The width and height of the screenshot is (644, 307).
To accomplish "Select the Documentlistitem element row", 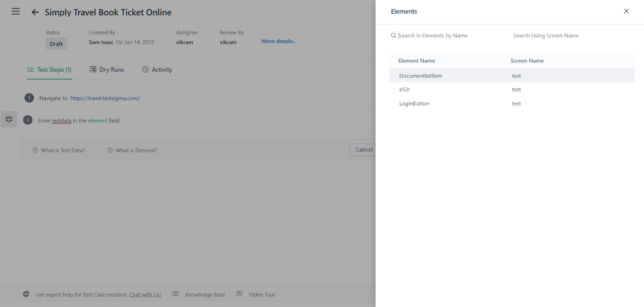I will (421, 76).
